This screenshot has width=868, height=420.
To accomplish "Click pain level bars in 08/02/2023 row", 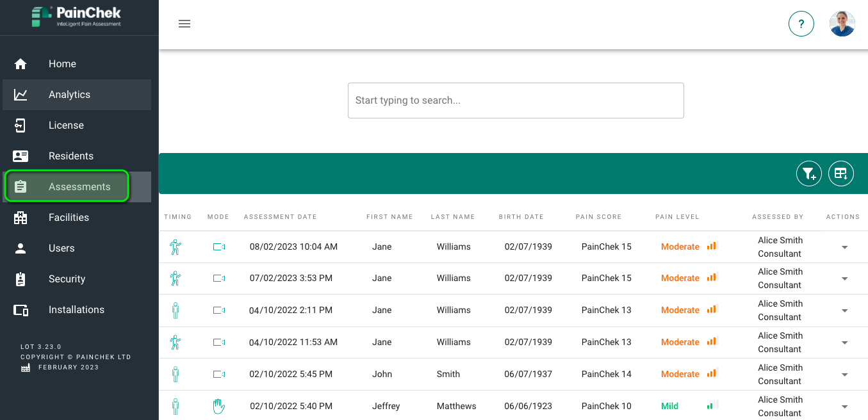I will (x=712, y=245).
